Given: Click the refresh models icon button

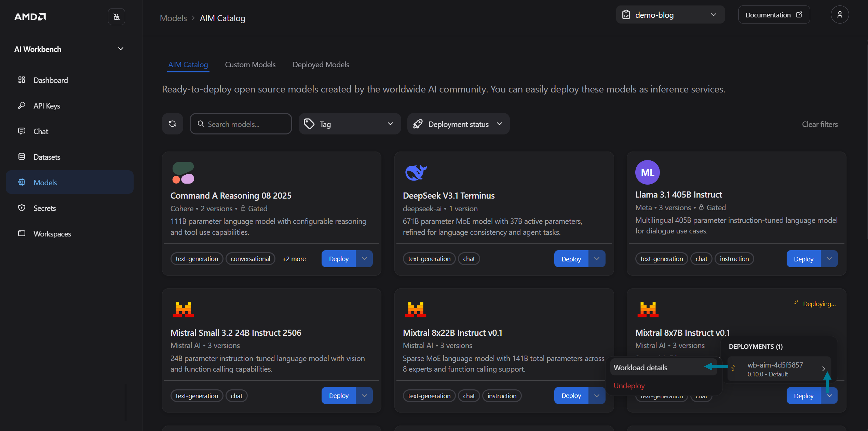Looking at the screenshot, I should pos(172,124).
